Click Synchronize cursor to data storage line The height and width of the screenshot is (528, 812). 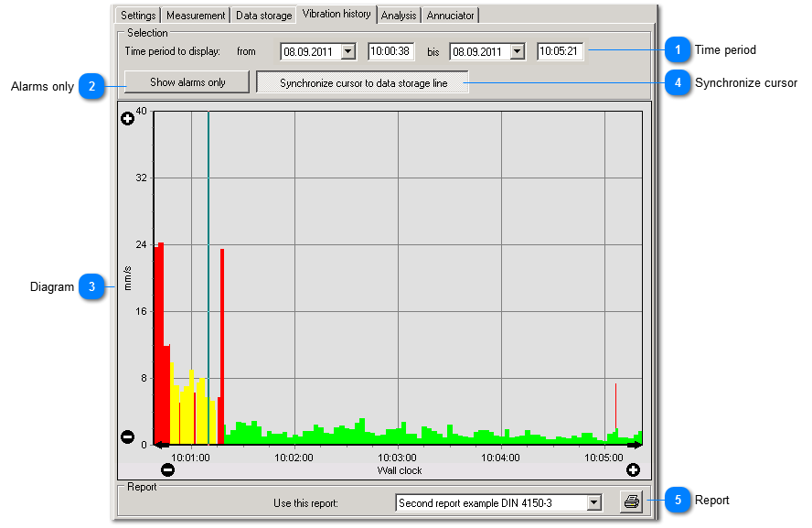pyautogui.click(x=363, y=81)
